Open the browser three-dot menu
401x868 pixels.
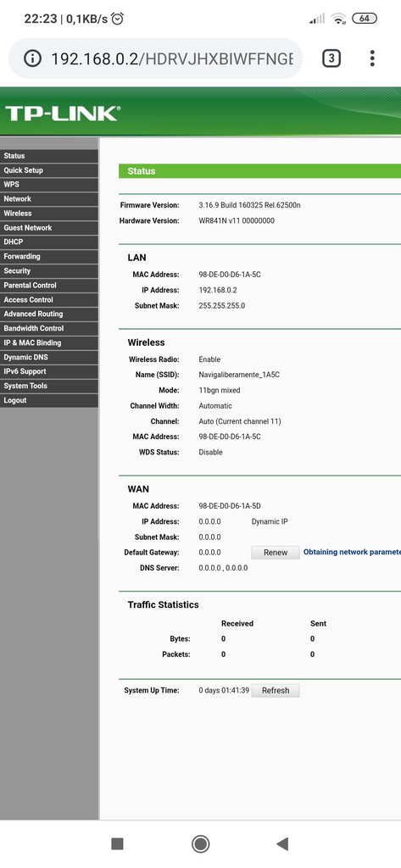tap(372, 58)
